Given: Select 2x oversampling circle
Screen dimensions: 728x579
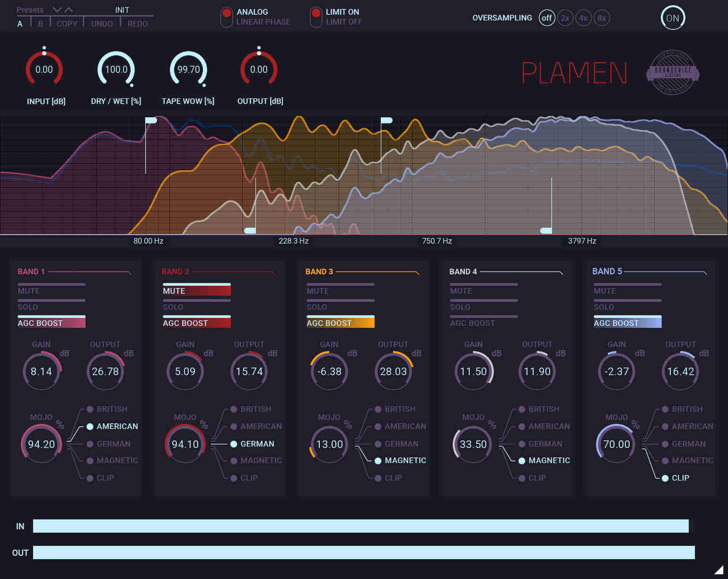Looking at the screenshot, I should point(565,18).
